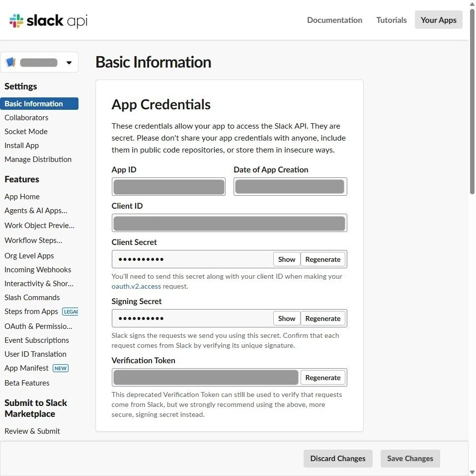Open User ID Translation page

35,355
